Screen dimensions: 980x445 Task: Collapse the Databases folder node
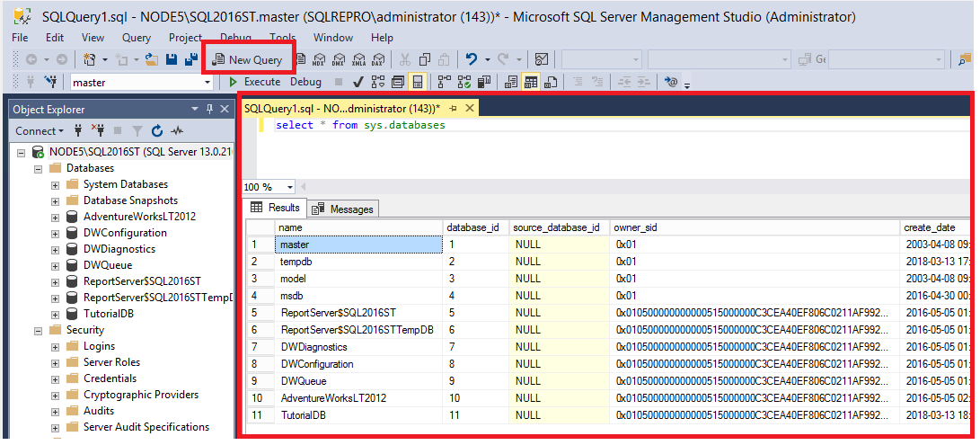coord(38,168)
